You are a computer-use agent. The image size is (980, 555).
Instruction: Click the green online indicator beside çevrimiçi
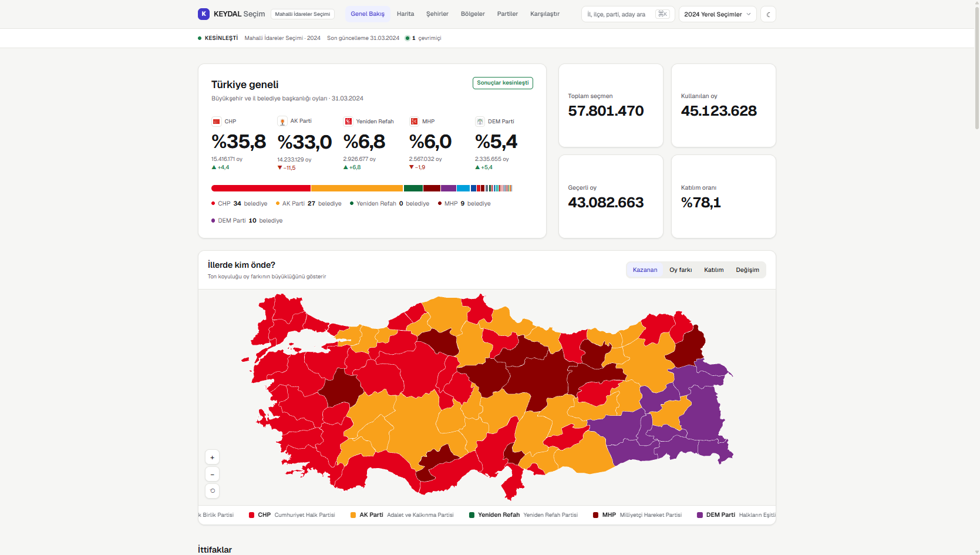(x=408, y=38)
